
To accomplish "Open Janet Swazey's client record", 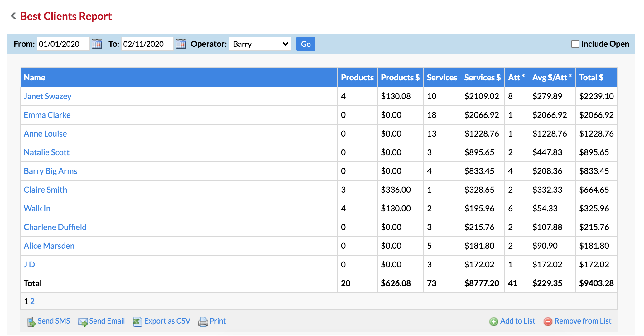I will pos(48,96).
